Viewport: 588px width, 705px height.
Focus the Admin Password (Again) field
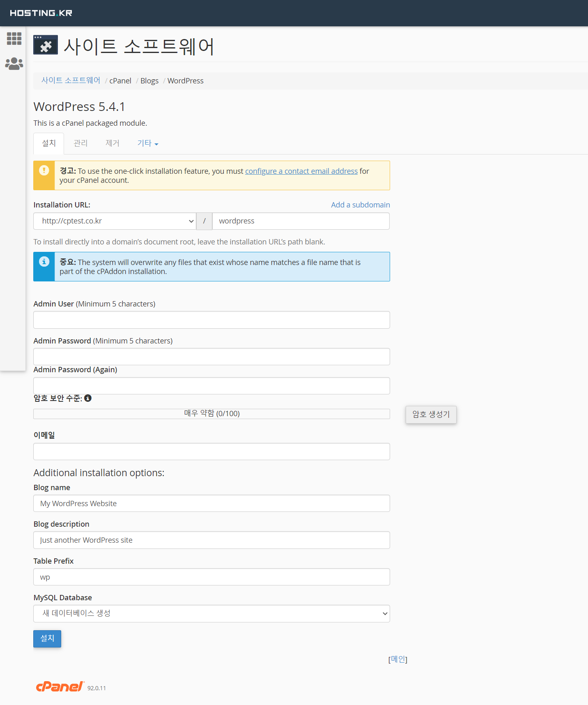tap(211, 386)
